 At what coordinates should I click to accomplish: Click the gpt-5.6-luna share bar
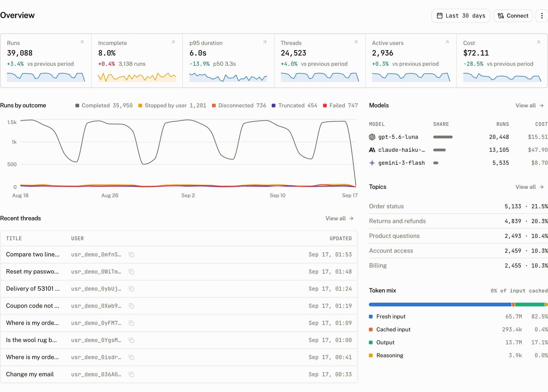(443, 137)
